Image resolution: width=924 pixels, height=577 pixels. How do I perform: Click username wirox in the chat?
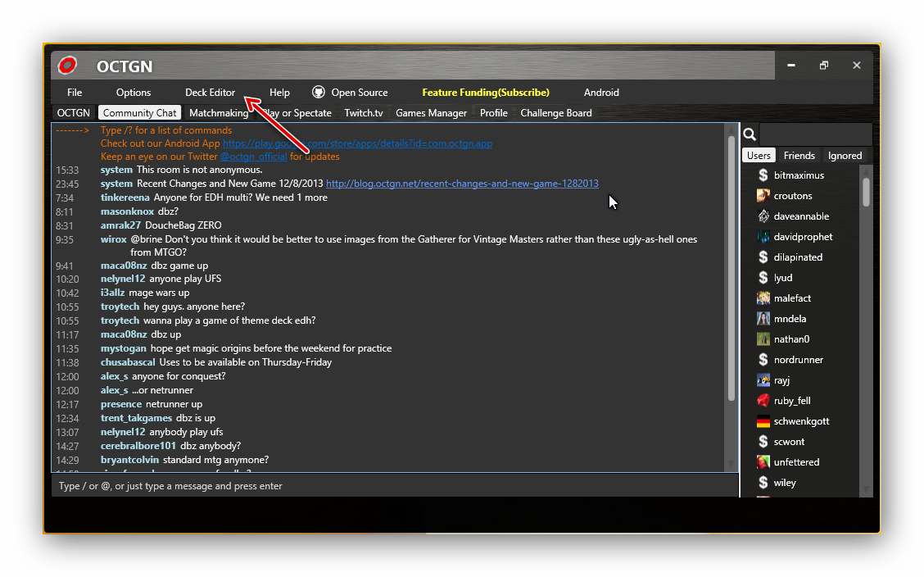[x=113, y=239]
